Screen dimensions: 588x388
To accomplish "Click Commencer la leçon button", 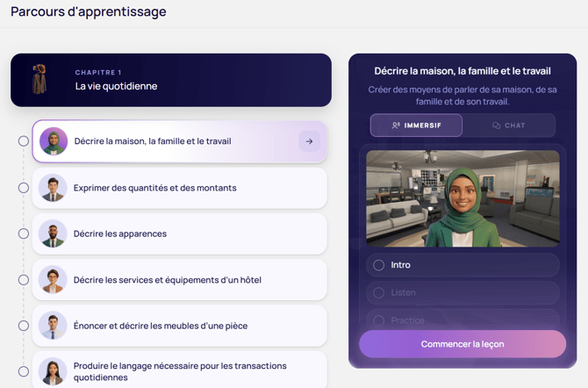I will [x=463, y=344].
